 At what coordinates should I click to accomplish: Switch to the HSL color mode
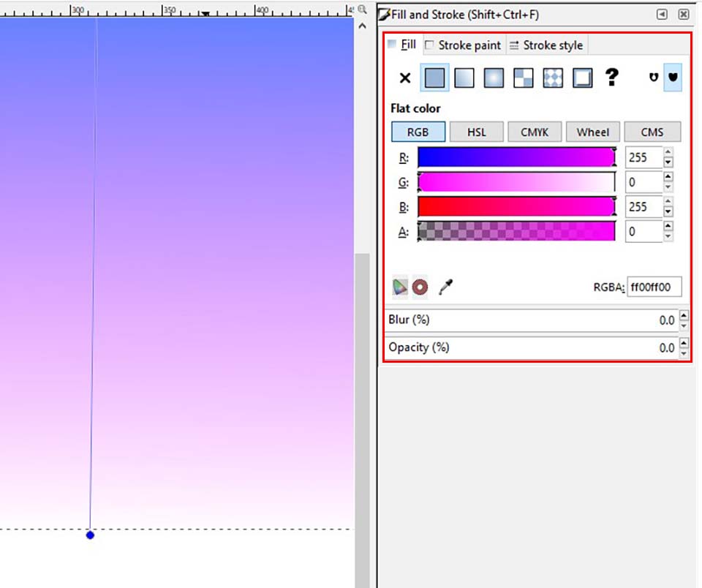click(x=476, y=132)
